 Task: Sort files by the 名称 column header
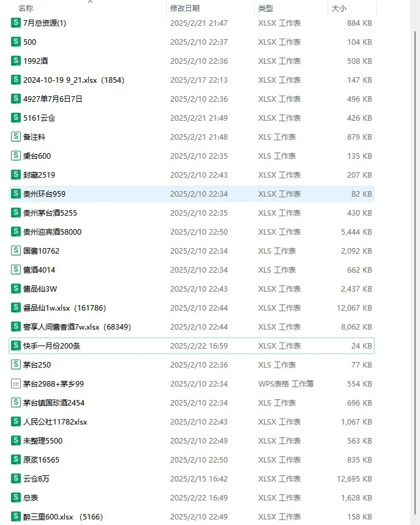pos(26,8)
